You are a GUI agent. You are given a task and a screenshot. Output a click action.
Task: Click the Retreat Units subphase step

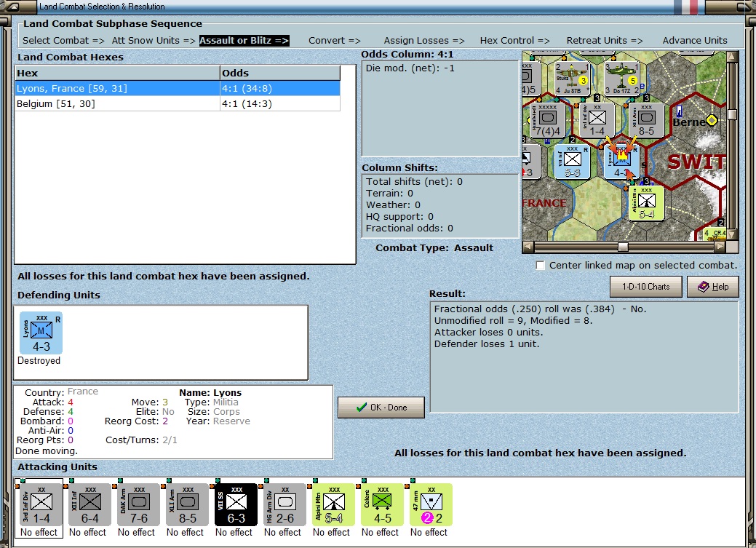click(605, 41)
